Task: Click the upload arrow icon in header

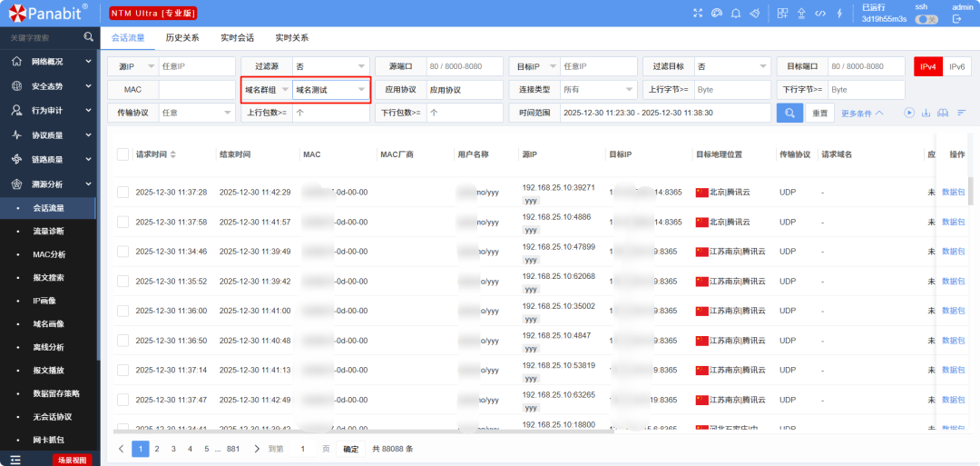Action: point(801,13)
